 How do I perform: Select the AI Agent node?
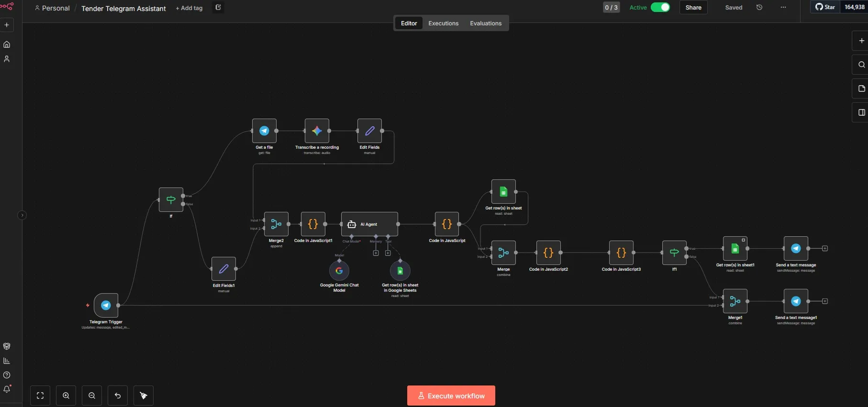tap(369, 224)
